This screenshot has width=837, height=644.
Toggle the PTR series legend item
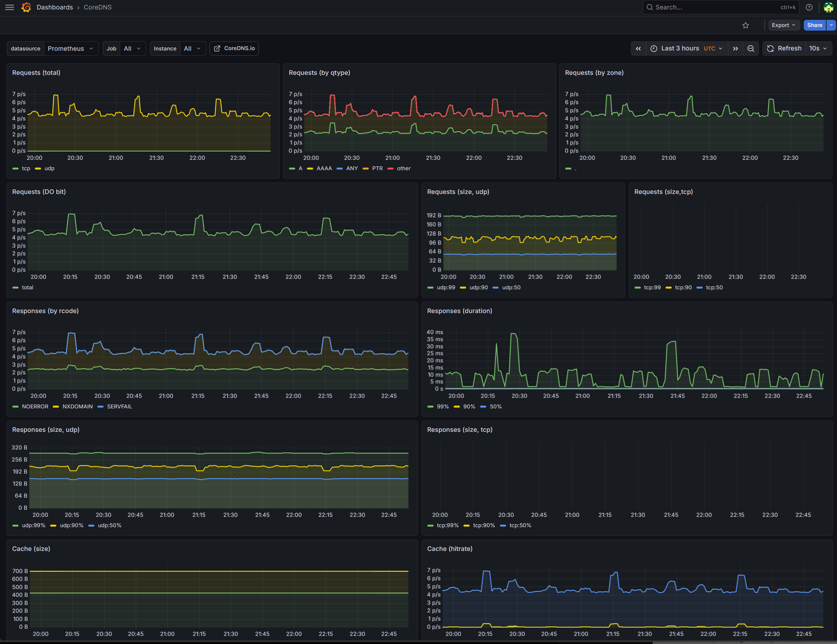coord(378,169)
